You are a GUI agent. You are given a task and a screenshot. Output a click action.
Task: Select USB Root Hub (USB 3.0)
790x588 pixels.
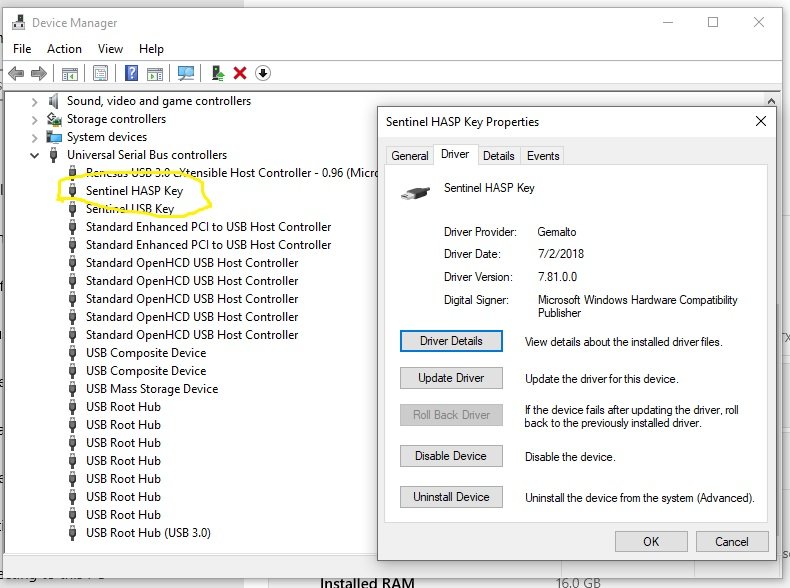tap(148, 533)
